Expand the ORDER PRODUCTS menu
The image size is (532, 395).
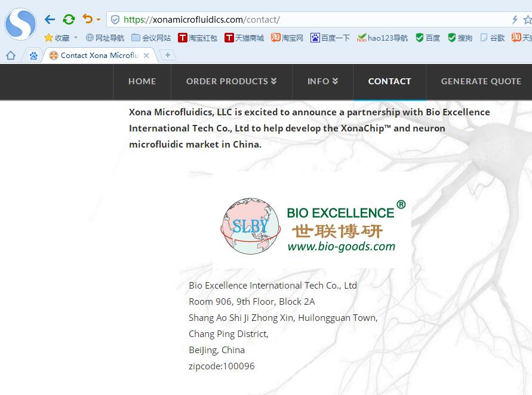coord(231,81)
